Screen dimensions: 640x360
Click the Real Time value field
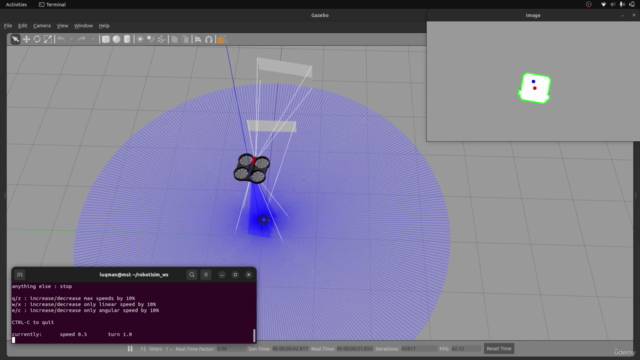[355, 349]
